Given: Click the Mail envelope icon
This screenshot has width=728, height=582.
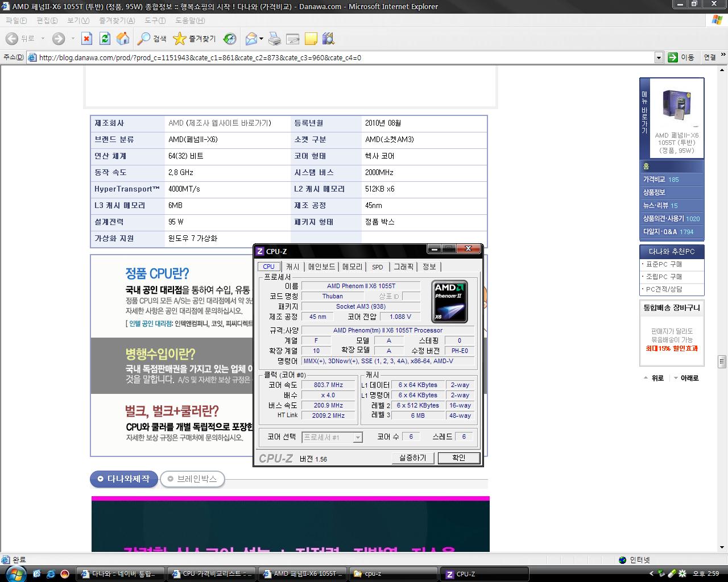Looking at the screenshot, I should 251,39.
